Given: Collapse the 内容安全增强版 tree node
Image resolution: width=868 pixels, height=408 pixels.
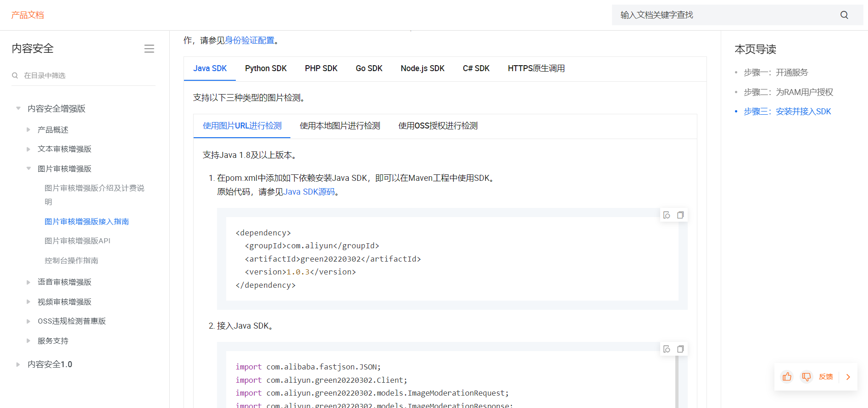Looking at the screenshot, I should (18, 108).
